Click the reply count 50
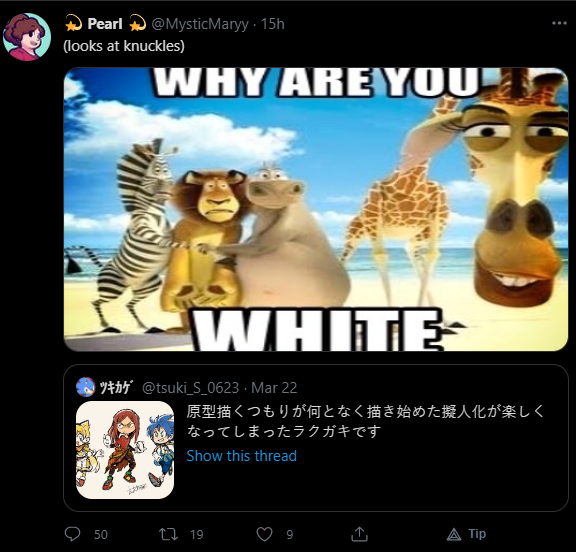576x552 pixels. pyautogui.click(x=101, y=534)
